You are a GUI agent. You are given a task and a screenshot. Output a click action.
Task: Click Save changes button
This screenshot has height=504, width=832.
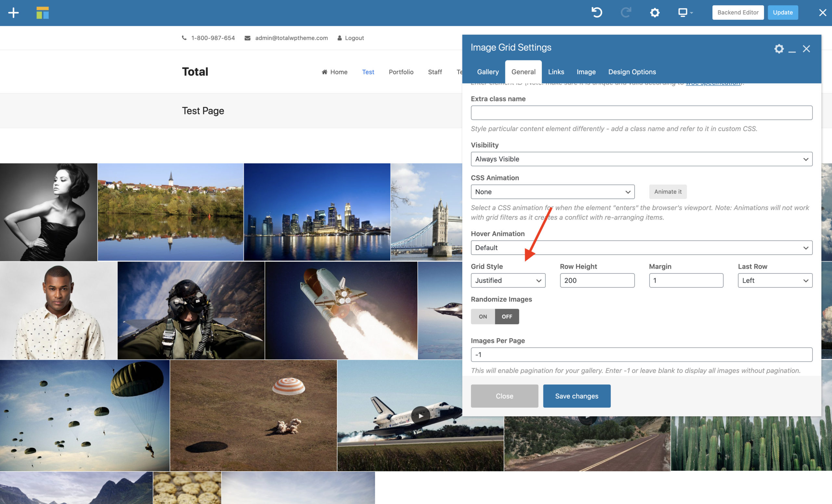[577, 396]
